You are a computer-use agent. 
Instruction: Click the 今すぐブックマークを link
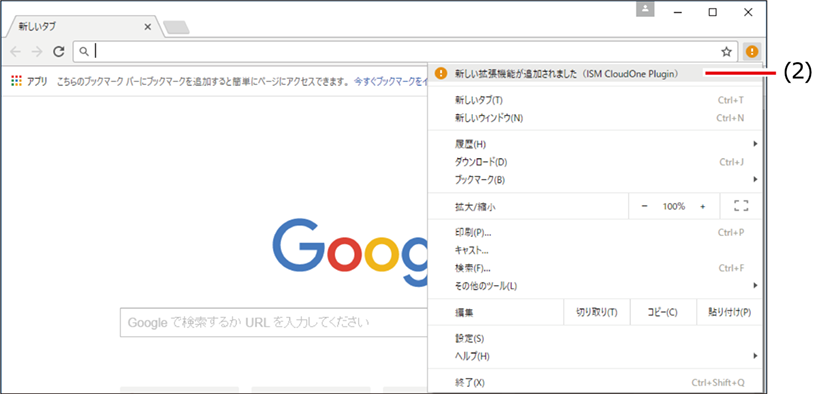391,82
